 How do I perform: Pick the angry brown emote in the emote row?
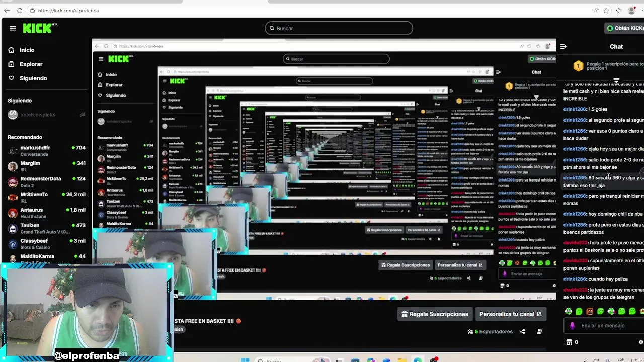coord(590,312)
